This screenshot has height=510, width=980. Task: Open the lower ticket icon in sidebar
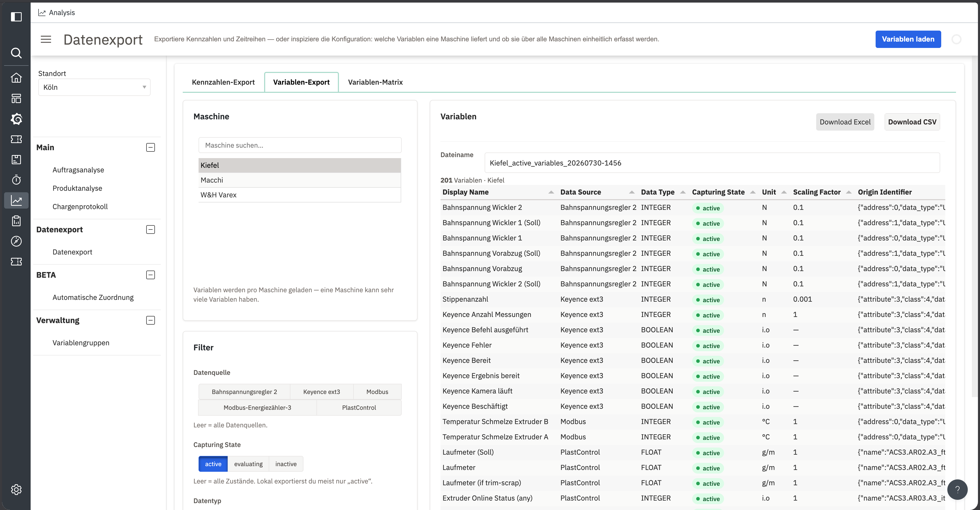(x=16, y=261)
